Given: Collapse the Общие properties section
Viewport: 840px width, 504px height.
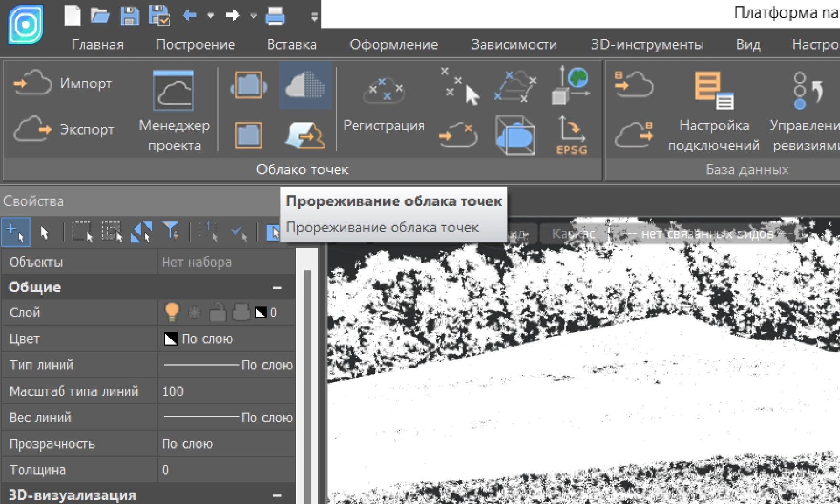Looking at the screenshot, I should (x=277, y=287).
